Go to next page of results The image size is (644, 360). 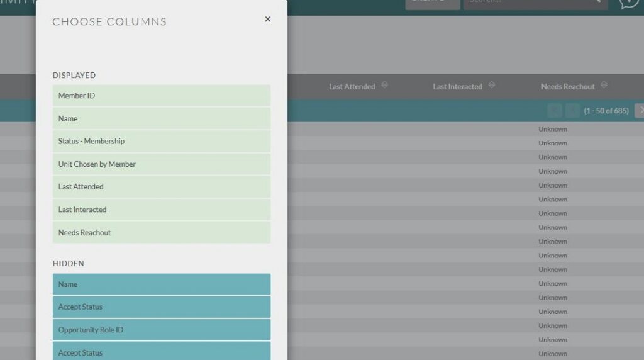point(640,111)
